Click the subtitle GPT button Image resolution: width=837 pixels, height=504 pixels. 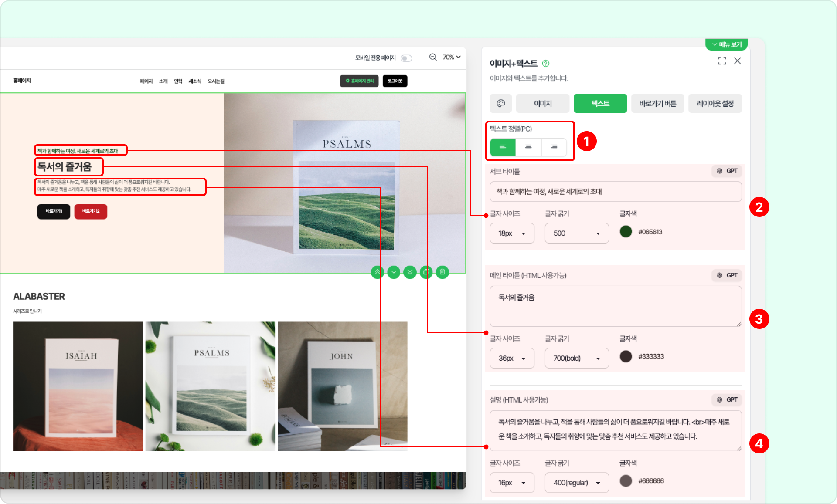point(727,171)
